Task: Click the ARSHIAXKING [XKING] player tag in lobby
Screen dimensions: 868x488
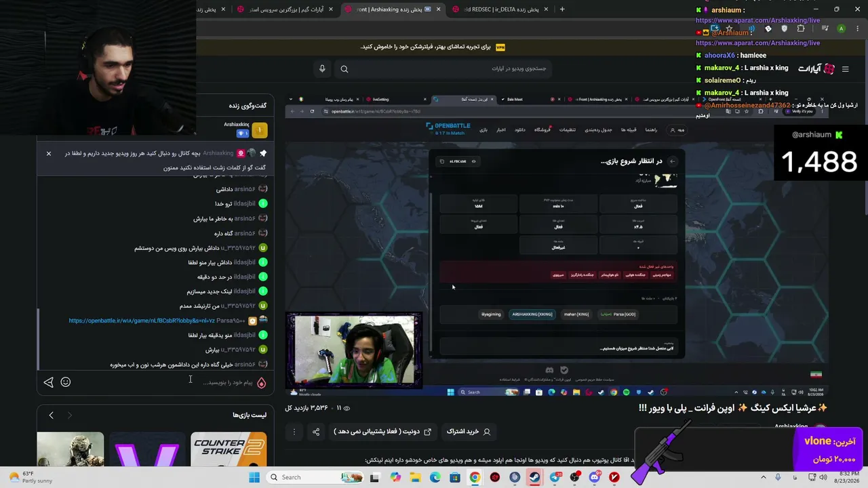Action: (x=532, y=314)
